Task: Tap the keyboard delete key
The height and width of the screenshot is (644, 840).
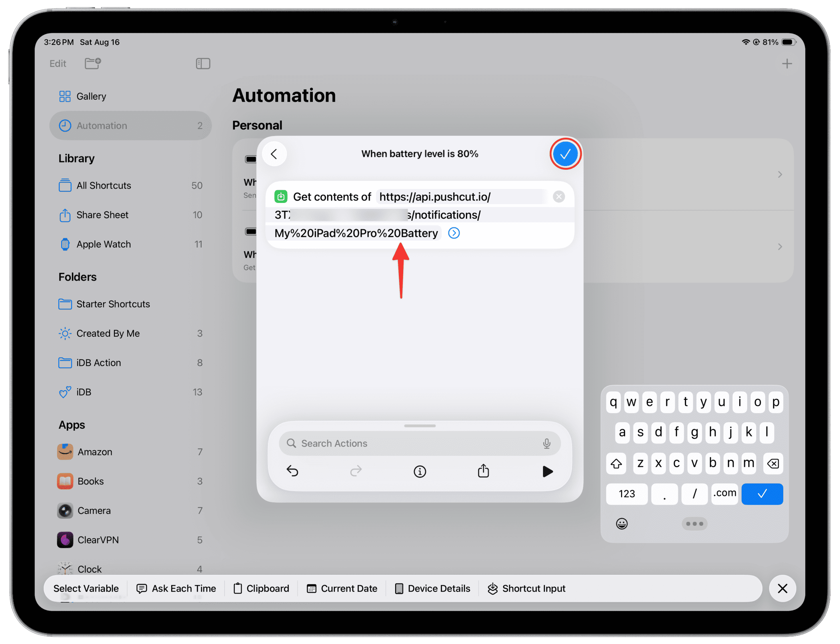Action: point(773,463)
